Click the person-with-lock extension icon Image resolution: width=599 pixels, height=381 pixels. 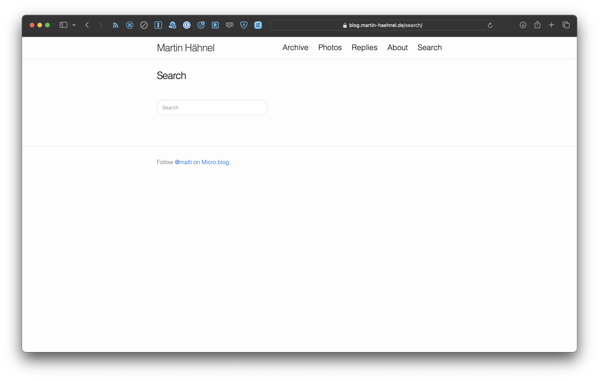172,25
